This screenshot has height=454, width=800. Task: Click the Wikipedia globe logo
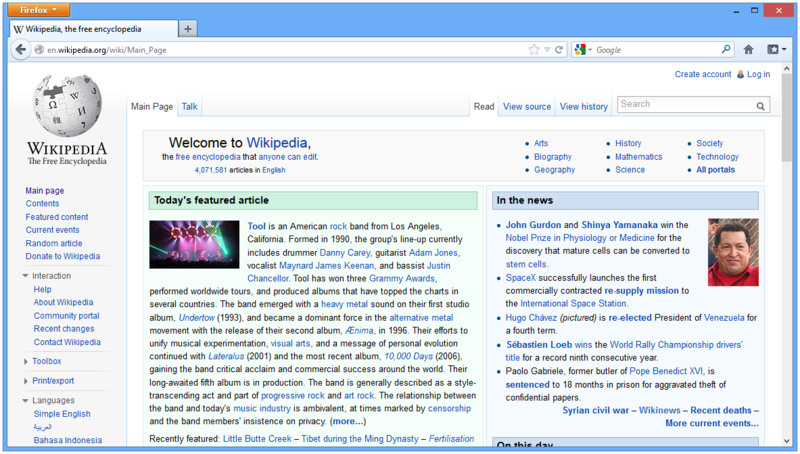point(67,106)
